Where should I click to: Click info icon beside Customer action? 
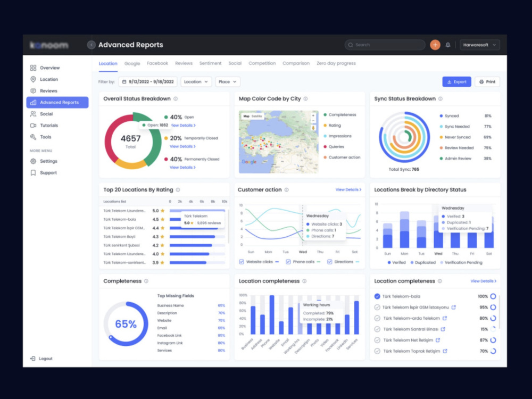click(286, 190)
